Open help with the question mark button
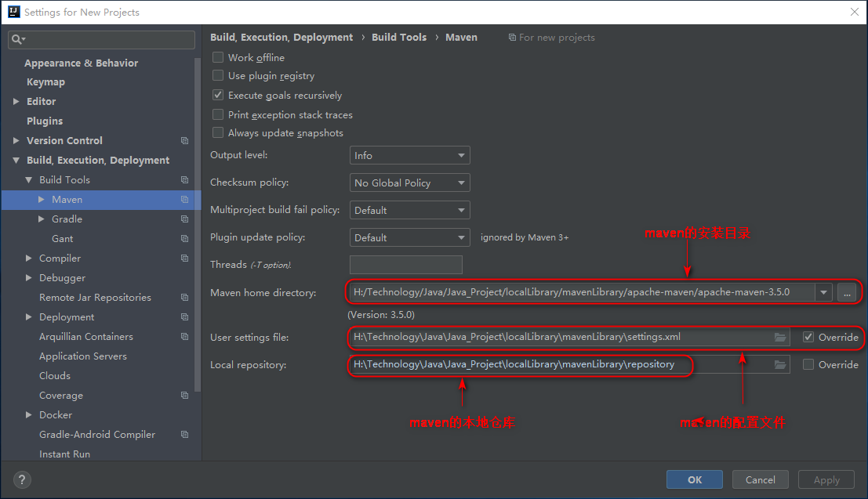868x499 pixels. pyautogui.click(x=22, y=479)
